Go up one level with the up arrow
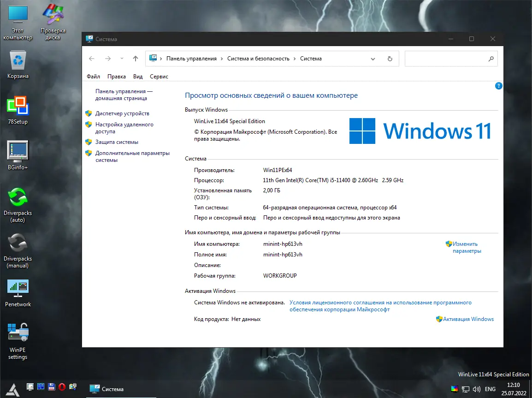532x398 pixels. 136,59
